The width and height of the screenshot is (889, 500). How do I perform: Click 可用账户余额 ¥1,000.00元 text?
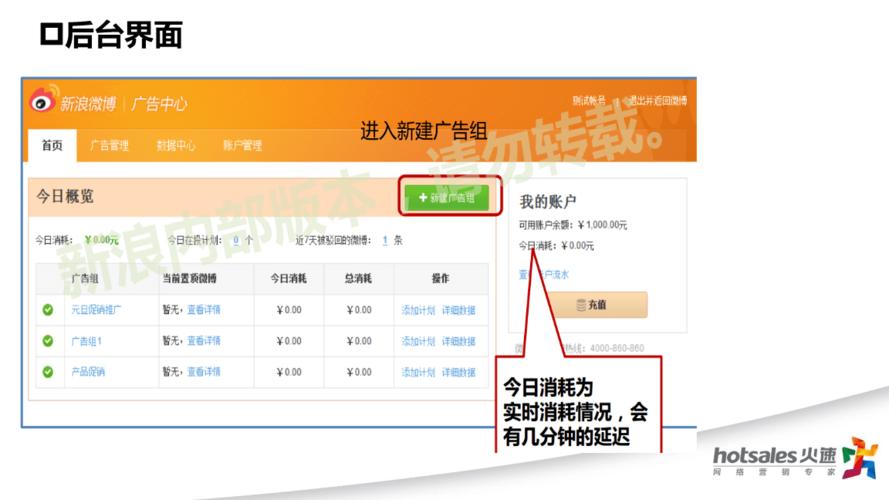573,225
